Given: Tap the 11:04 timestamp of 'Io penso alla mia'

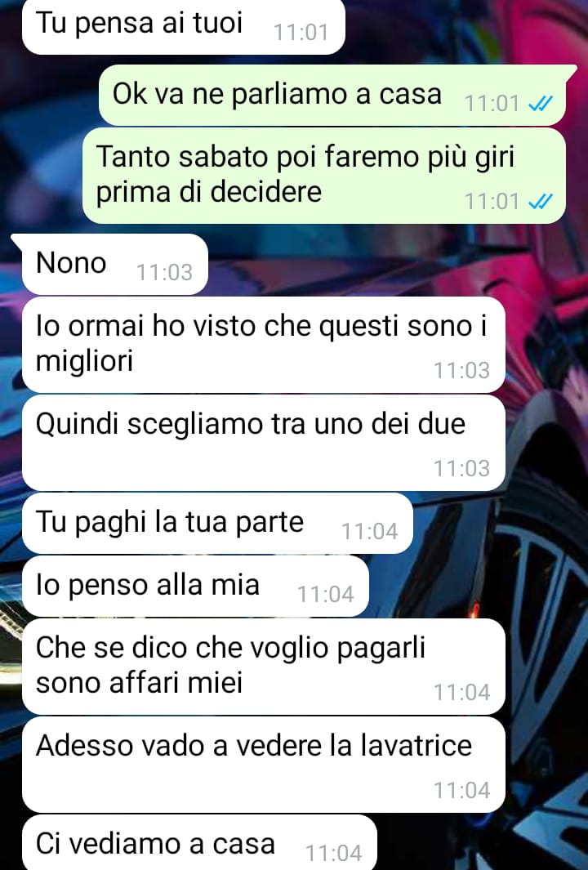Looking at the screenshot, I should point(326,595).
